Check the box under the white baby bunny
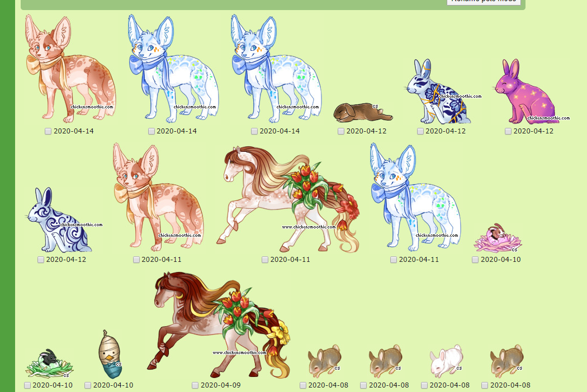Image resolution: width=587 pixels, height=392 pixels. (x=424, y=385)
